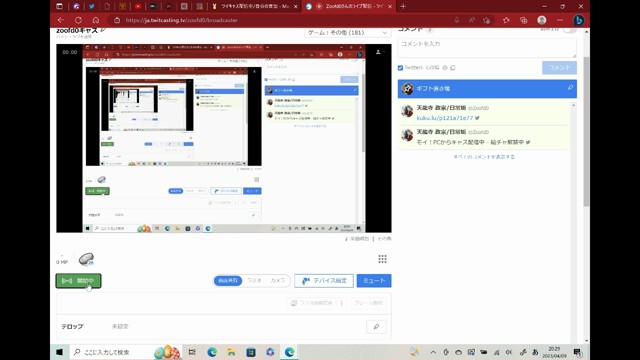This screenshot has width=640, height=360.
Task: Click すべてのコメントを表示する link
Action: (484, 157)
